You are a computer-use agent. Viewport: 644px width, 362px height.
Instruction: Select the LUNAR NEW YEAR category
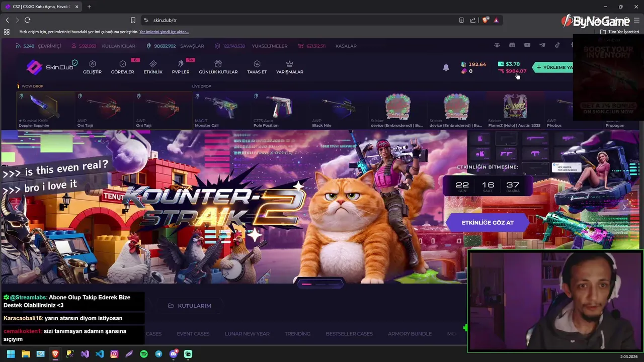point(247,334)
